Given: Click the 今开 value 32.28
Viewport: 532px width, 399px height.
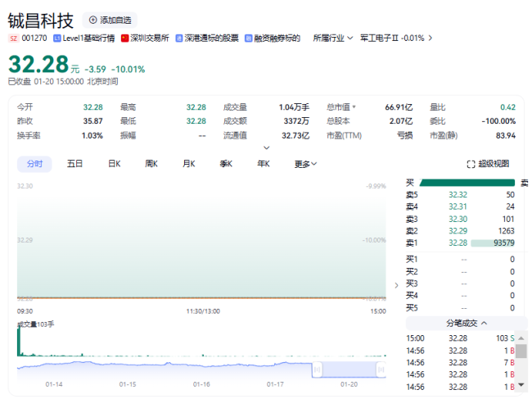Looking at the screenshot, I should [93, 107].
